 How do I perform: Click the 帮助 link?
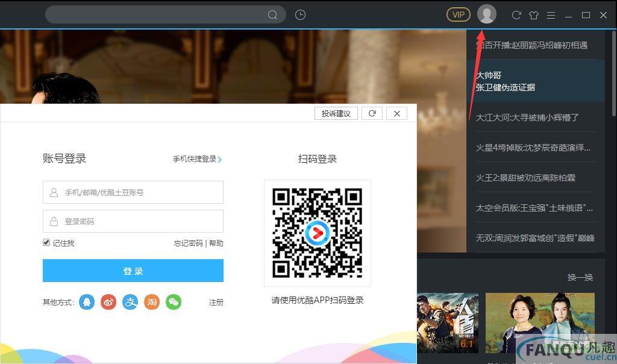pyautogui.click(x=216, y=243)
